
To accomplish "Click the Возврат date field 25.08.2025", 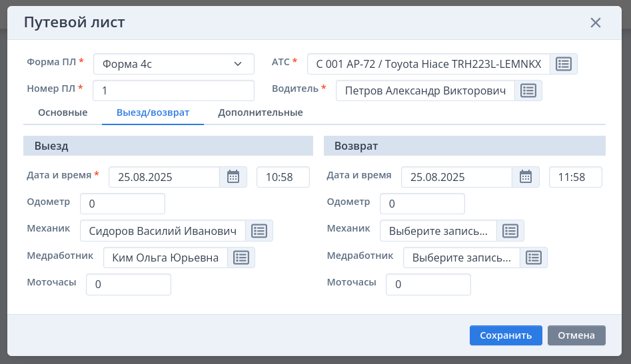I will click(456, 177).
